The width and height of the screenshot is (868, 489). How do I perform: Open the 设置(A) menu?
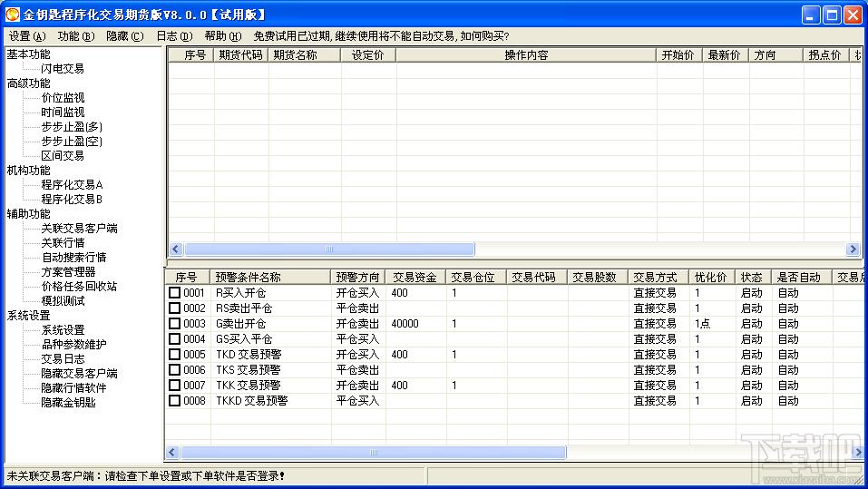(27, 36)
